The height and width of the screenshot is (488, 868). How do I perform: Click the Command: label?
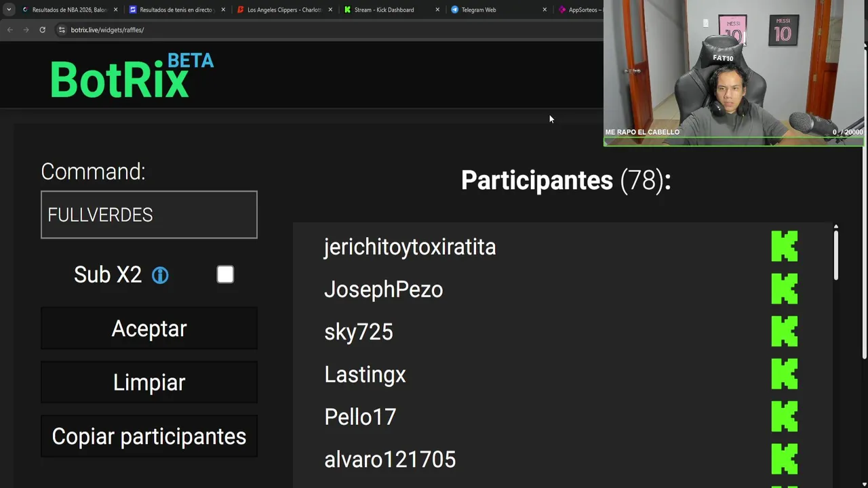(93, 171)
